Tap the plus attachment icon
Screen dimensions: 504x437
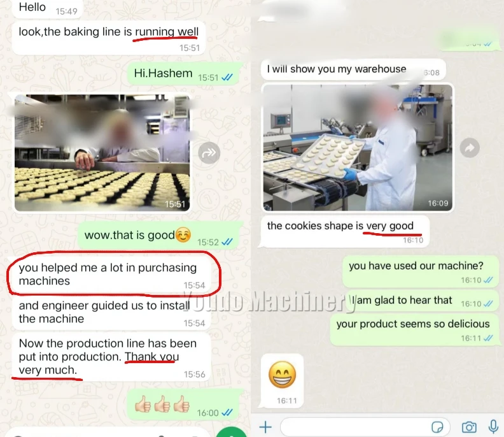click(265, 427)
